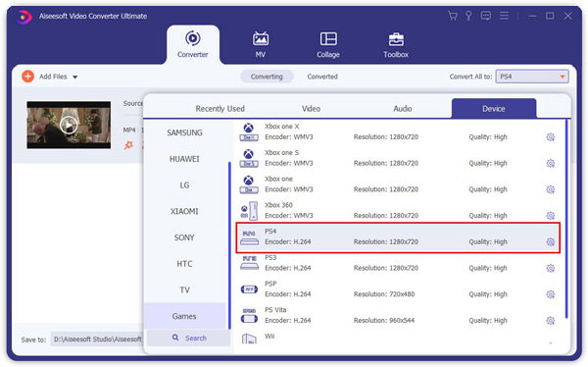Select the PS4 device icon
Viewport: 588px width, 367px height.
coord(249,237)
